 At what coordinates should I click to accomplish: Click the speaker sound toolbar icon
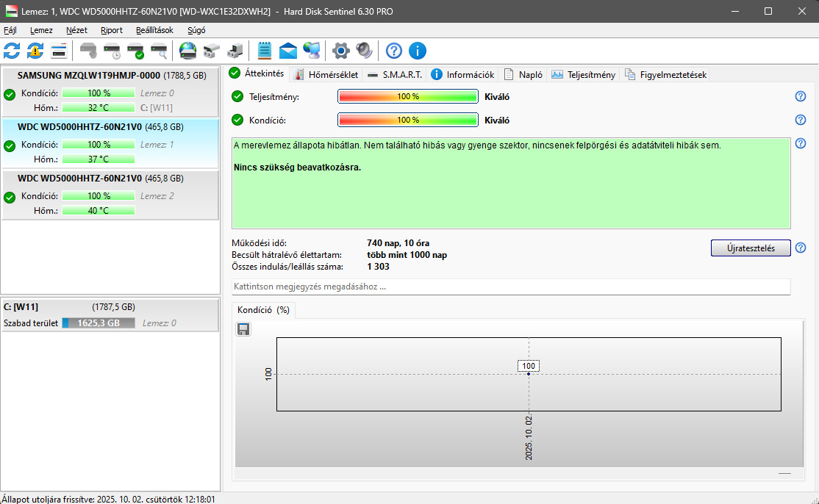click(x=364, y=51)
